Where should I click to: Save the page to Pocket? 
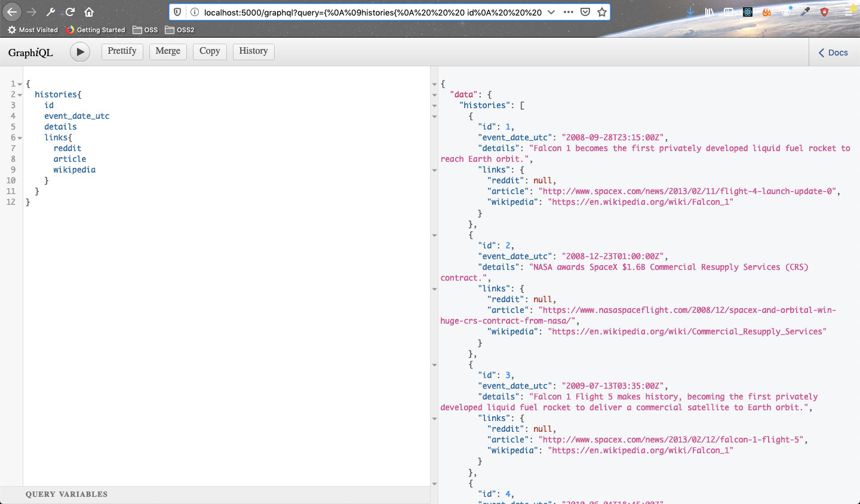[585, 12]
